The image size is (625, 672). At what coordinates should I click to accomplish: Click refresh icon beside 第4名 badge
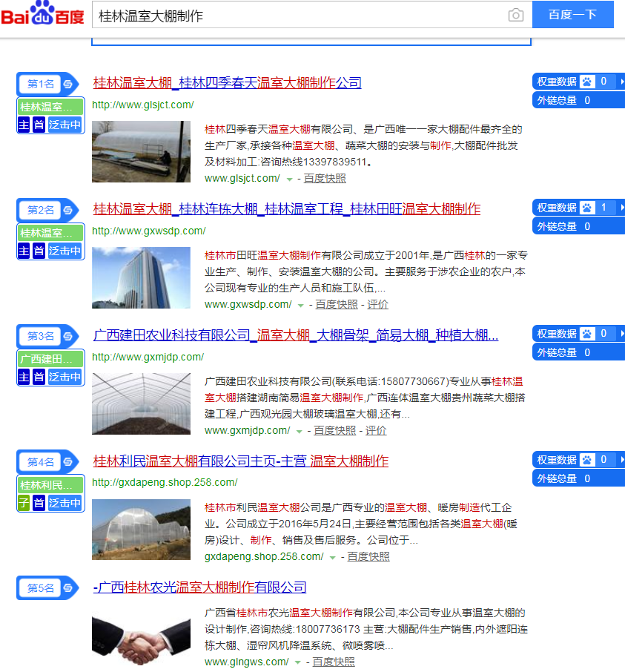(x=68, y=462)
